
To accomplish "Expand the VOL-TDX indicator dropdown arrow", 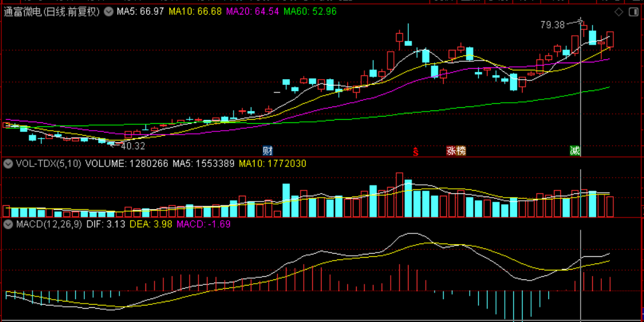I will (x=8, y=164).
